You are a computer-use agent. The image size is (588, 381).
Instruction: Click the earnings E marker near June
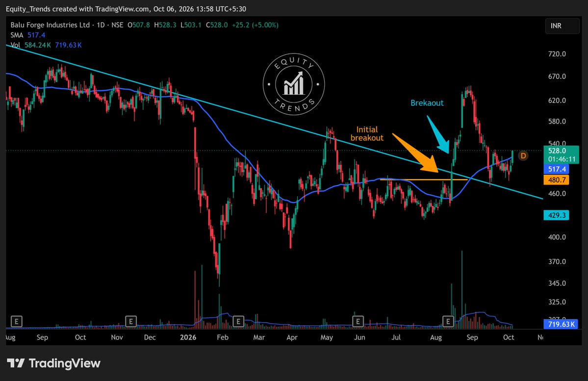[x=358, y=321]
